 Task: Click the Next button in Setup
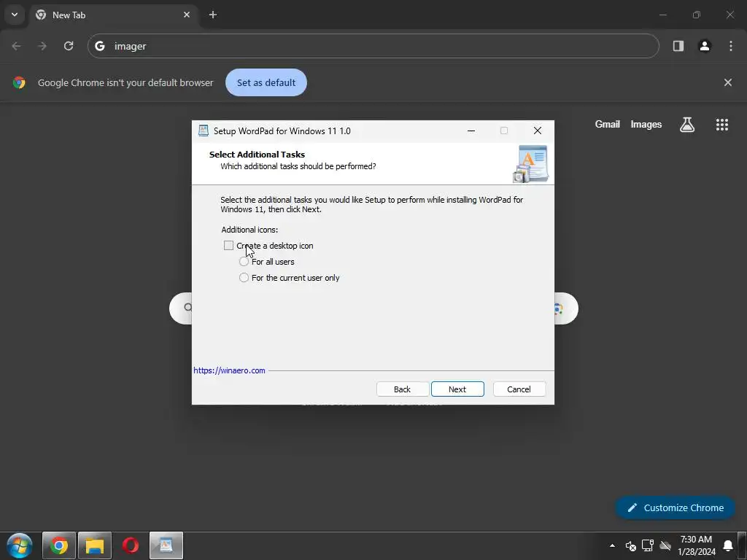[x=457, y=389]
